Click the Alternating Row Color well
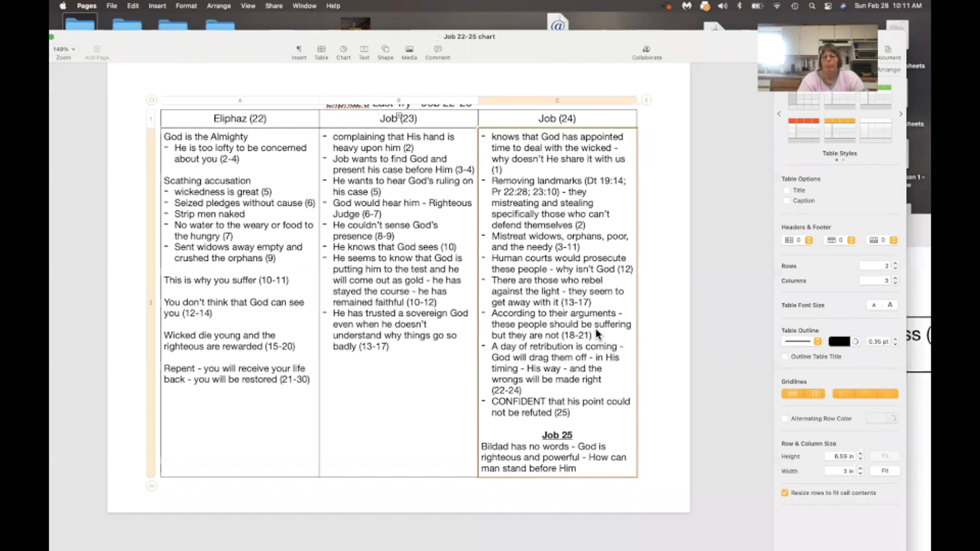 [881, 418]
